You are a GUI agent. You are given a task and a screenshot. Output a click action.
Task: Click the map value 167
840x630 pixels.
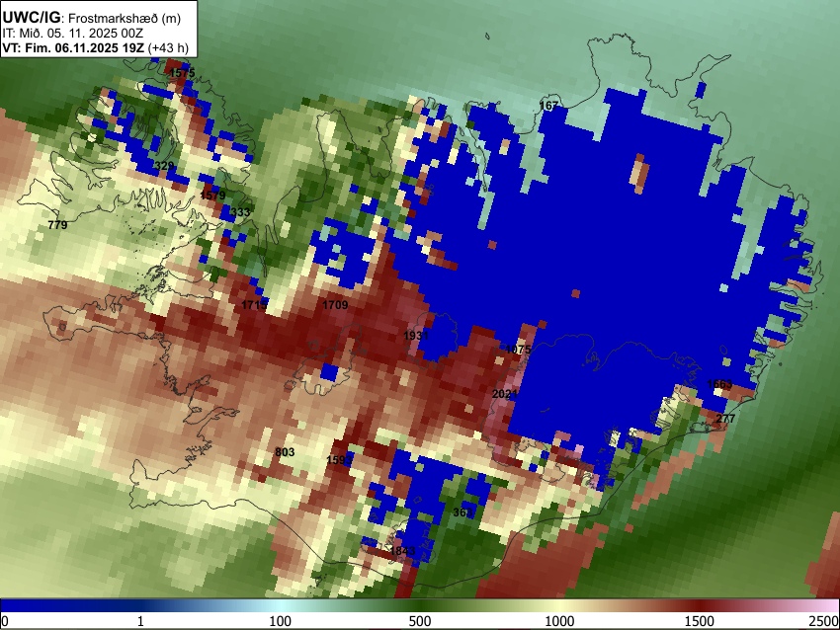(x=548, y=106)
